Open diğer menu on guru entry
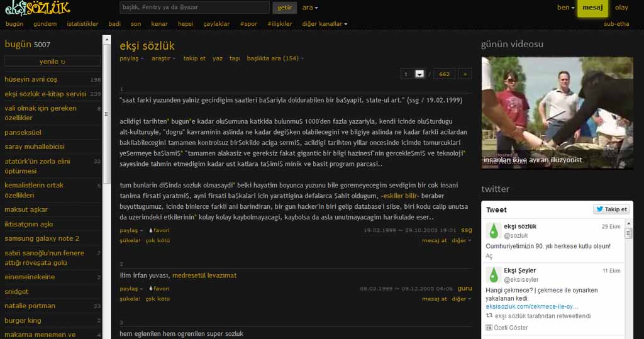The image size is (644, 339). tap(462, 299)
